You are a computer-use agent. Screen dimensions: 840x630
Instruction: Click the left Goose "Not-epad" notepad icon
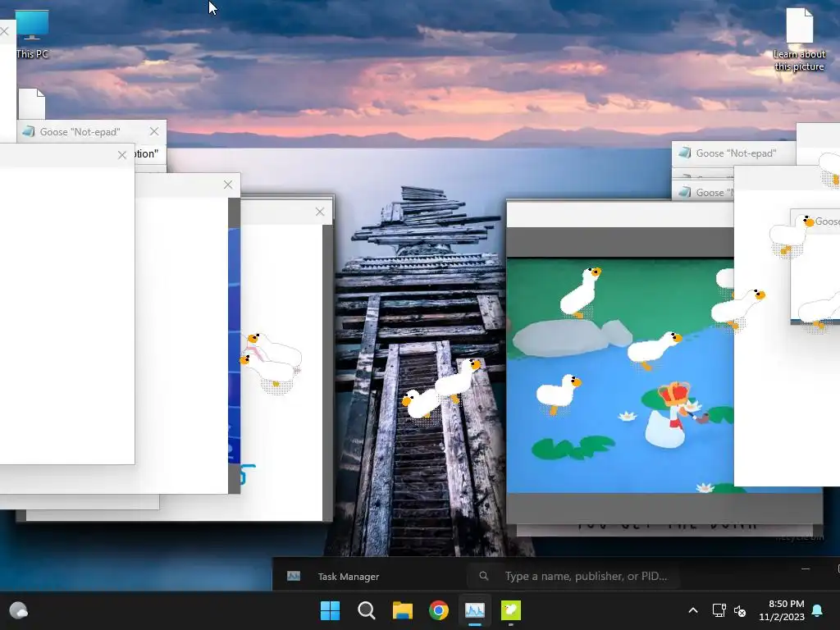click(29, 131)
